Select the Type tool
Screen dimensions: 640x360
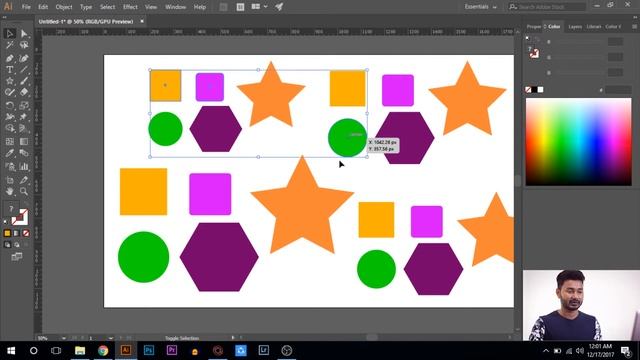tap(9, 70)
